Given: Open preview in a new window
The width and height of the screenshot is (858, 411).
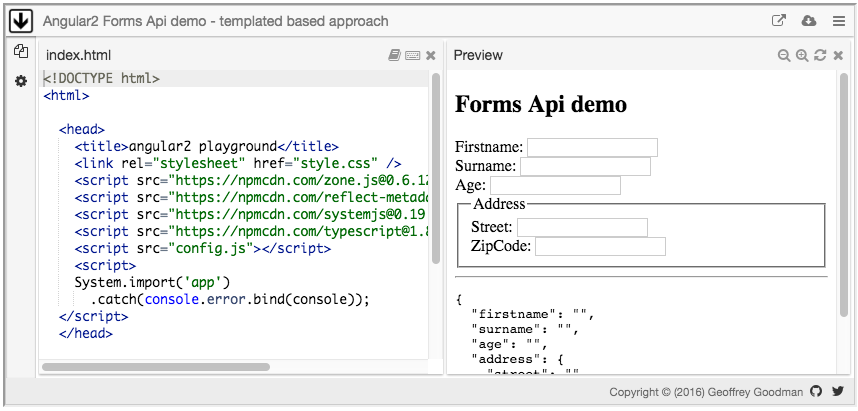Looking at the screenshot, I should click(x=779, y=21).
